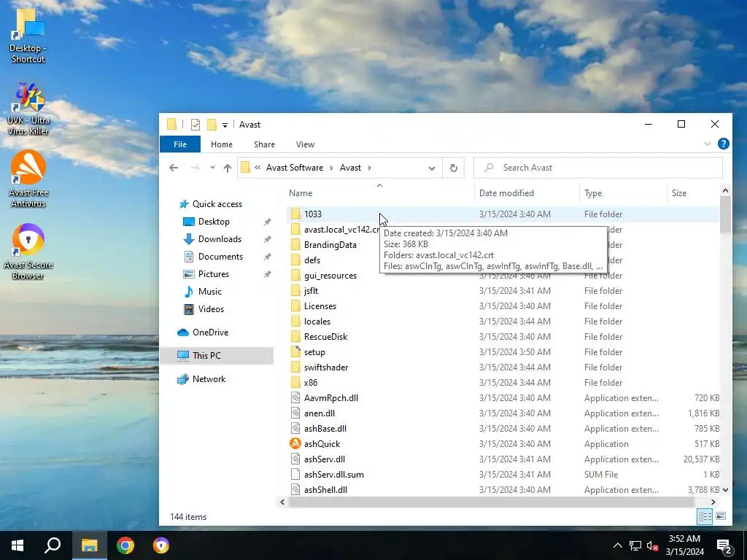
Task: Click the Properties quick access toolbar icon
Action: point(196,125)
